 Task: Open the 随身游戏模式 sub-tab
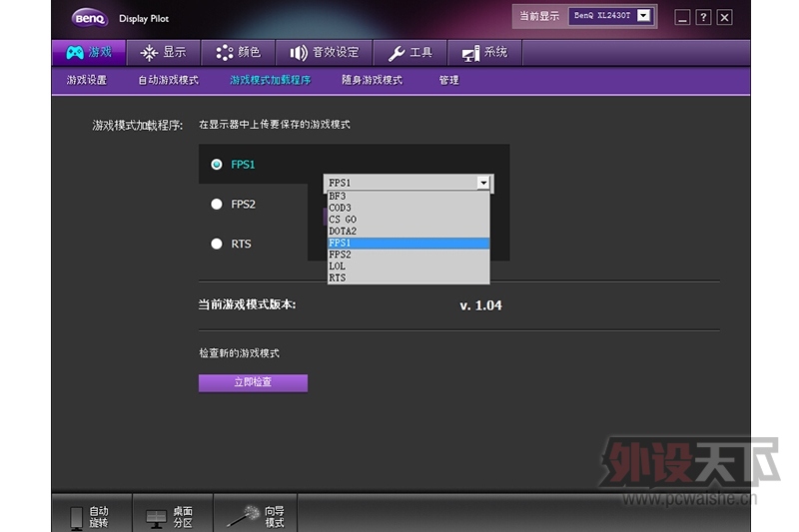pyautogui.click(x=372, y=80)
